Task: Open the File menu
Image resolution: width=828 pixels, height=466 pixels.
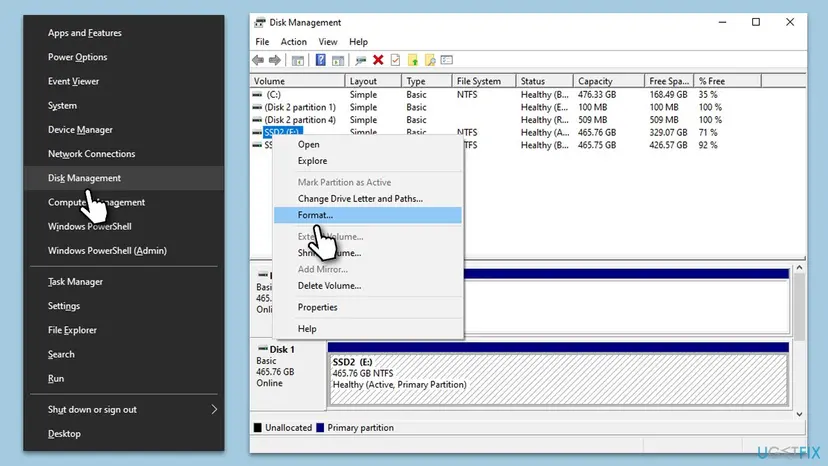Action: [x=262, y=42]
